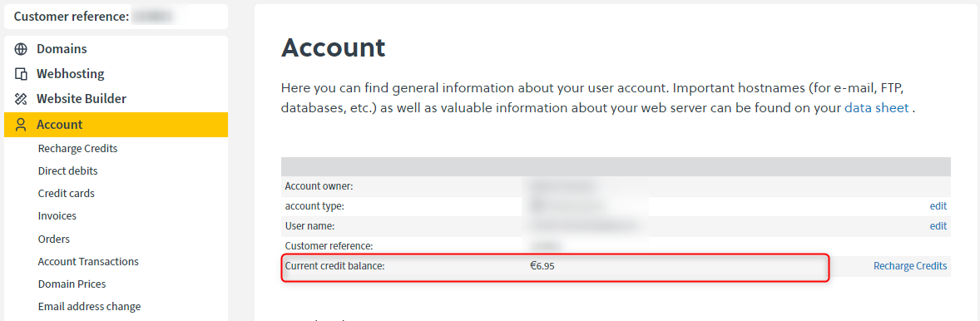
Task: Click the Webhosting pages icon
Action: (x=22, y=74)
